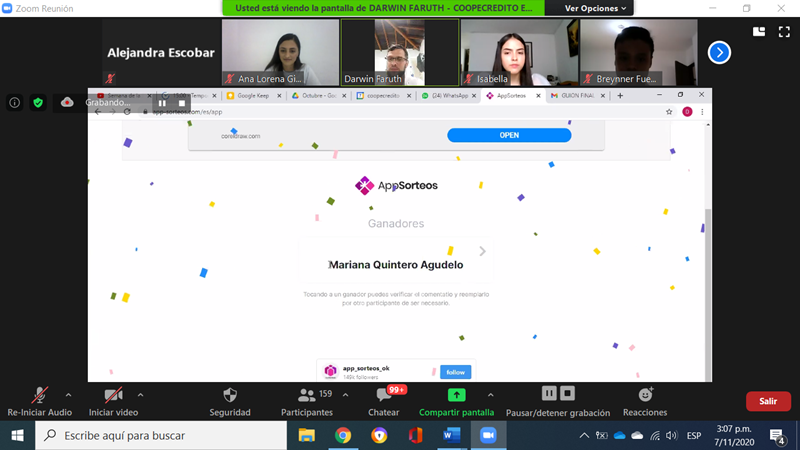Click the follow button for app_sorteos_ok

coord(456,372)
